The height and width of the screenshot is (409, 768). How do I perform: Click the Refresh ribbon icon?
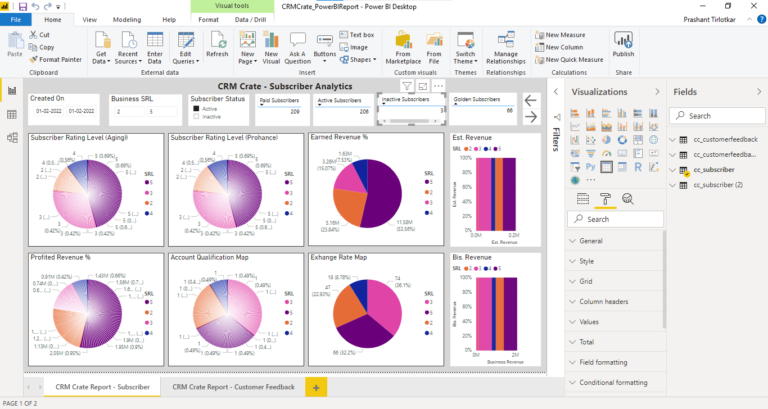pos(217,45)
